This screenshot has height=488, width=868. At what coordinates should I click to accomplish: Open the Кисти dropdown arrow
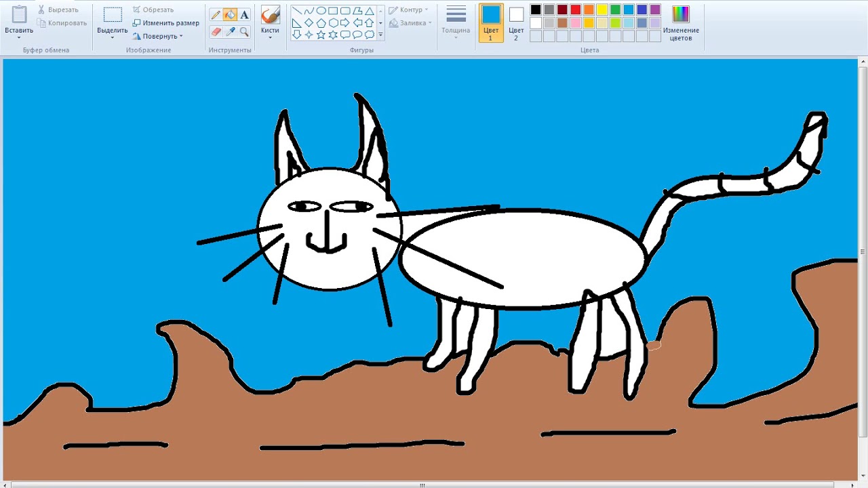[270, 38]
